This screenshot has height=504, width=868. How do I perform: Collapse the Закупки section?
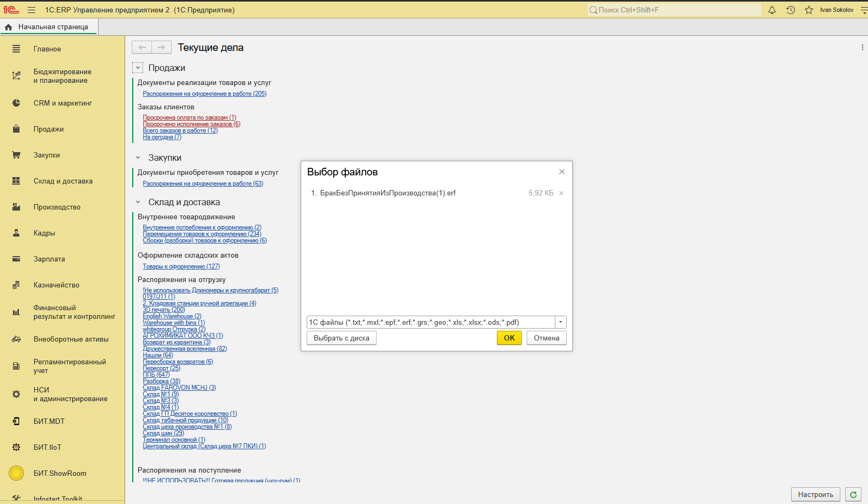138,158
